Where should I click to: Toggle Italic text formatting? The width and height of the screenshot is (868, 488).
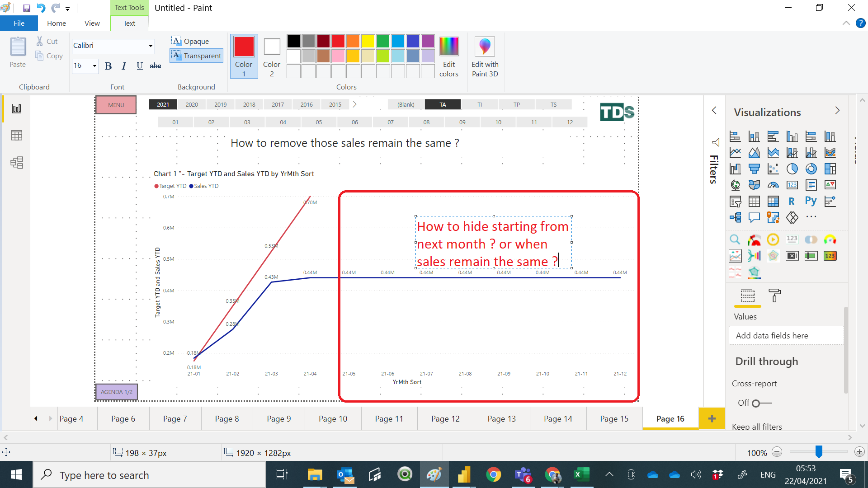(x=123, y=66)
